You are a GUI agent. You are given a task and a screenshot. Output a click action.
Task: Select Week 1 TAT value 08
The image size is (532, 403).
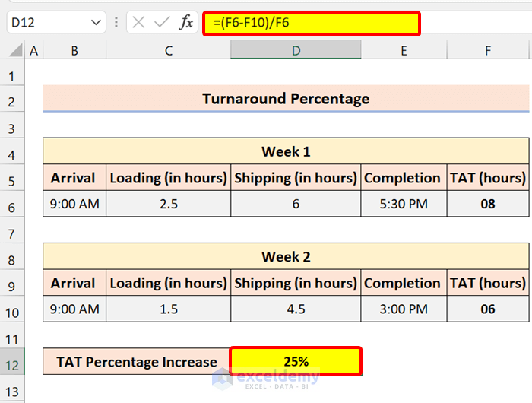coord(487,204)
